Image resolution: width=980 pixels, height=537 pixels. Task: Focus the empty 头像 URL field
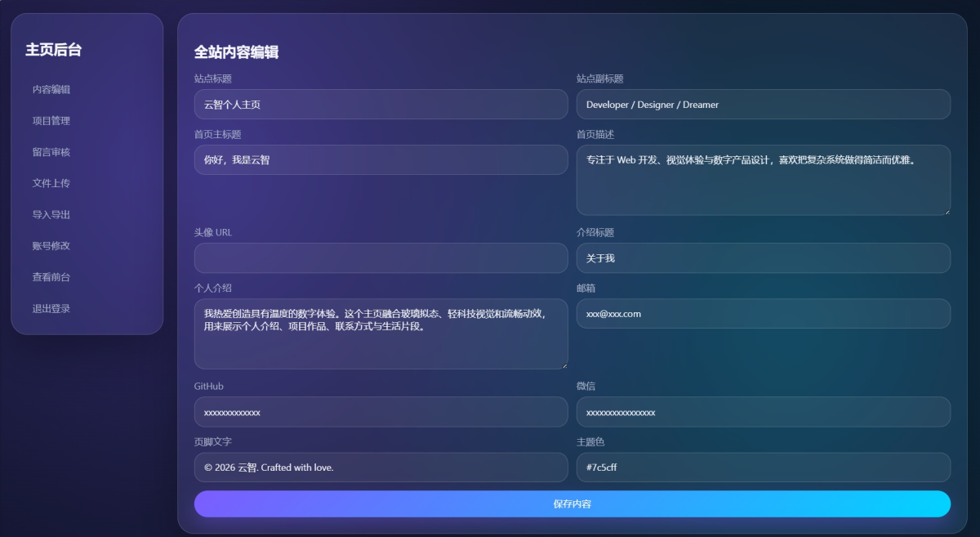point(381,258)
